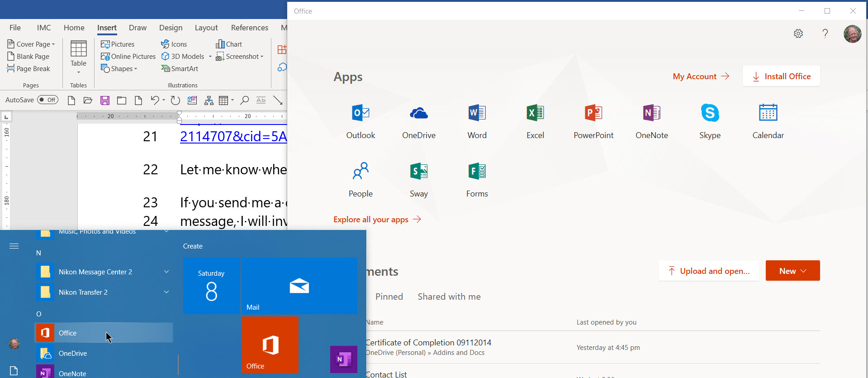
Task: Undo the last action in Word
Action: [x=155, y=100]
